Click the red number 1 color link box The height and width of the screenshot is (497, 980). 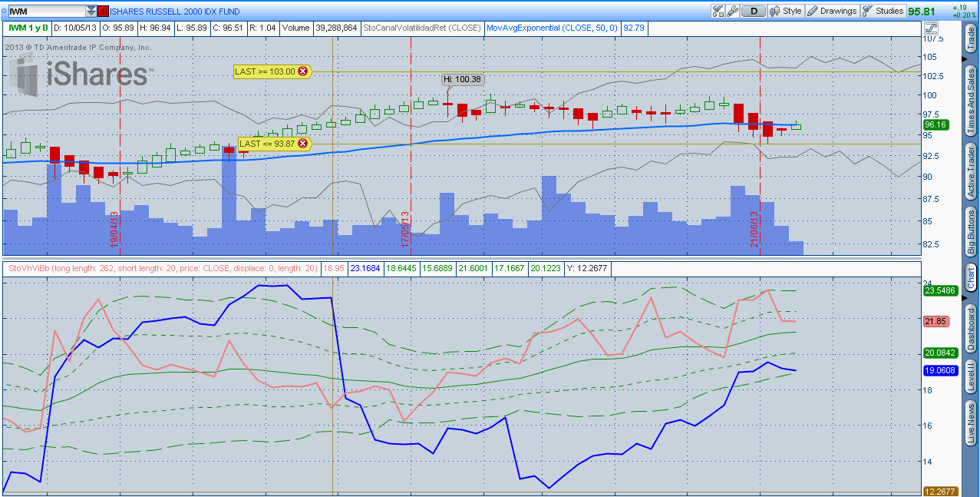coord(104,12)
